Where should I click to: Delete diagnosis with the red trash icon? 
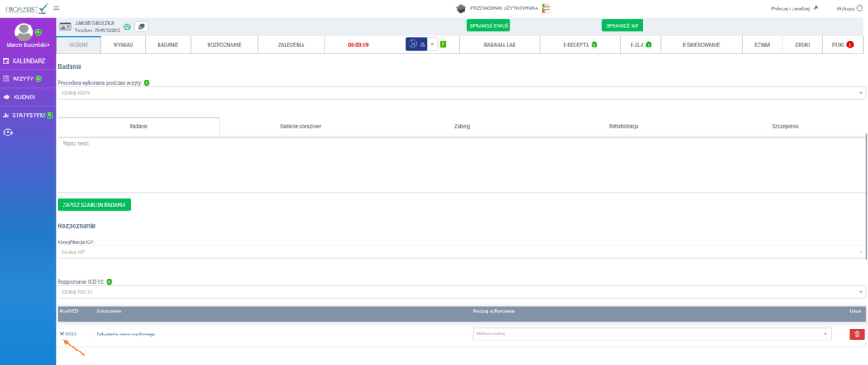click(857, 335)
